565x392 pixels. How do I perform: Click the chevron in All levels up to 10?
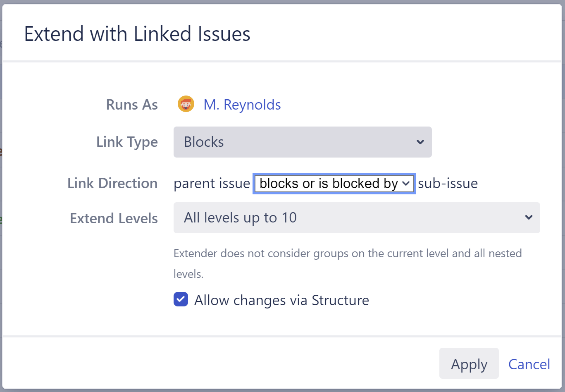pyautogui.click(x=529, y=218)
